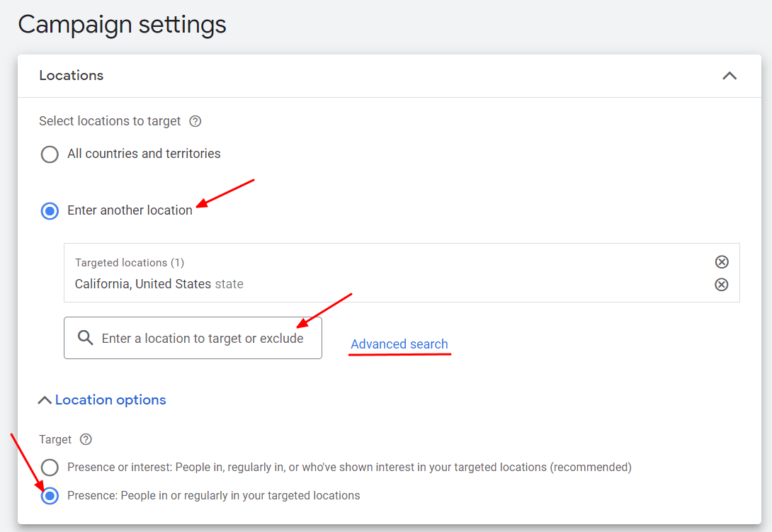This screenshot has height=532, width=772.
Task: Click the magnifier search icon in location box
Action: (x=86, y=338)
